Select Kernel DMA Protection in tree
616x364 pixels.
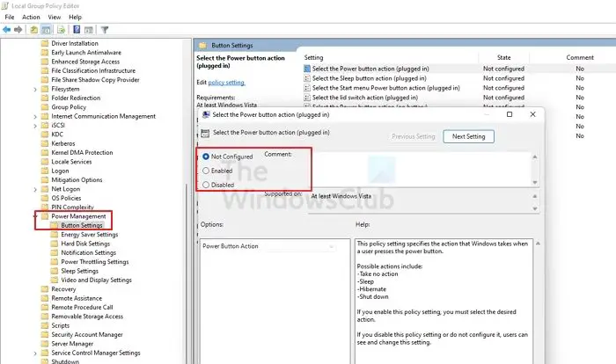(x=82, y=152)
